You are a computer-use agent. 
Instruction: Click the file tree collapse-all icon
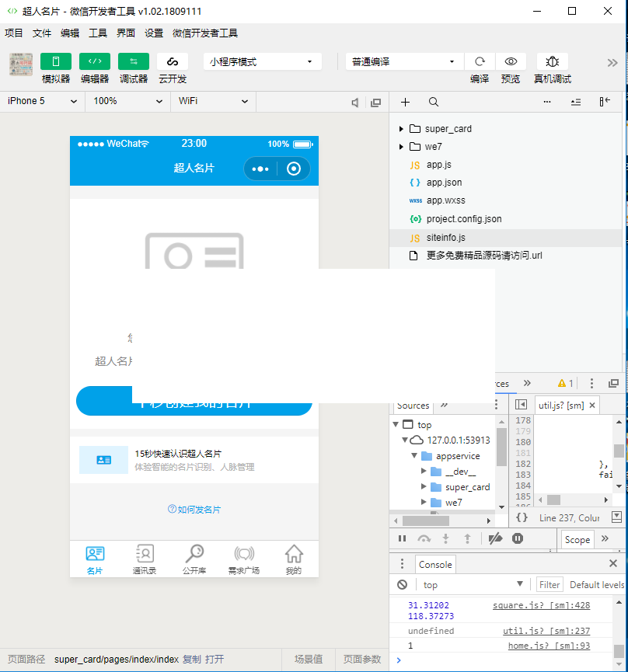tap(576, 102)
